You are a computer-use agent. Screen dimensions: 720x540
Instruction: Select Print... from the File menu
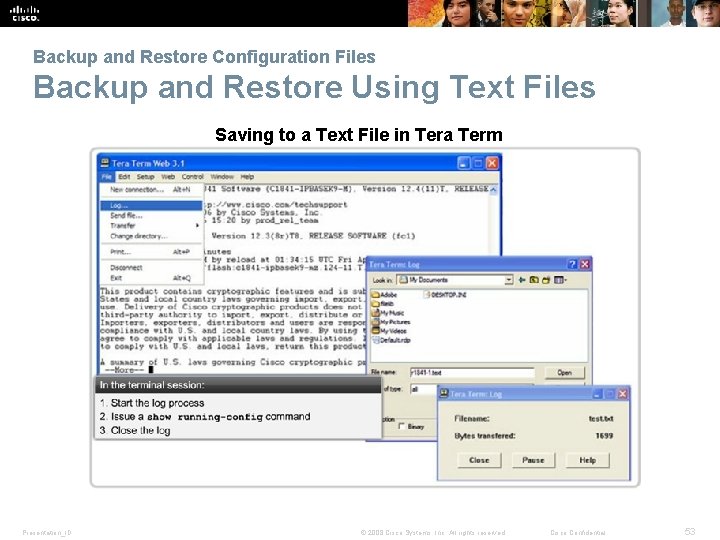pyautogui.click(x=151, y=252)
